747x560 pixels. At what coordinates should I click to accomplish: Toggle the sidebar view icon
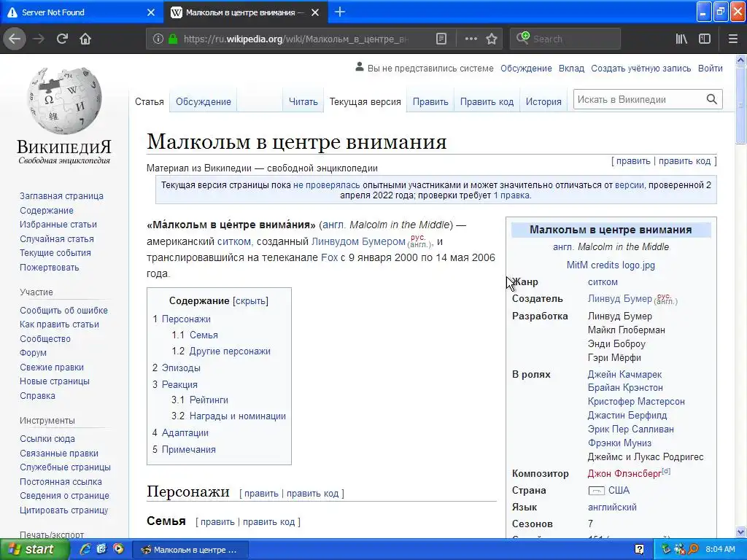[x=705, y=39]
